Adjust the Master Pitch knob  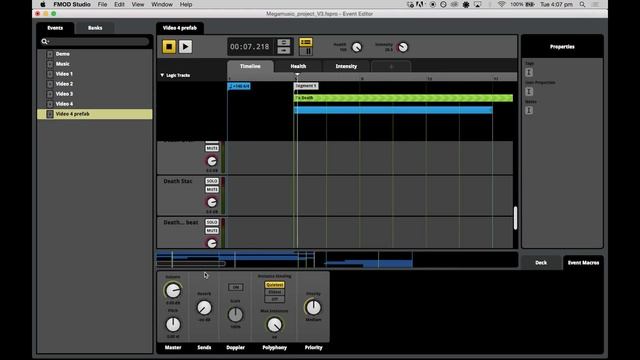[173, 324]
